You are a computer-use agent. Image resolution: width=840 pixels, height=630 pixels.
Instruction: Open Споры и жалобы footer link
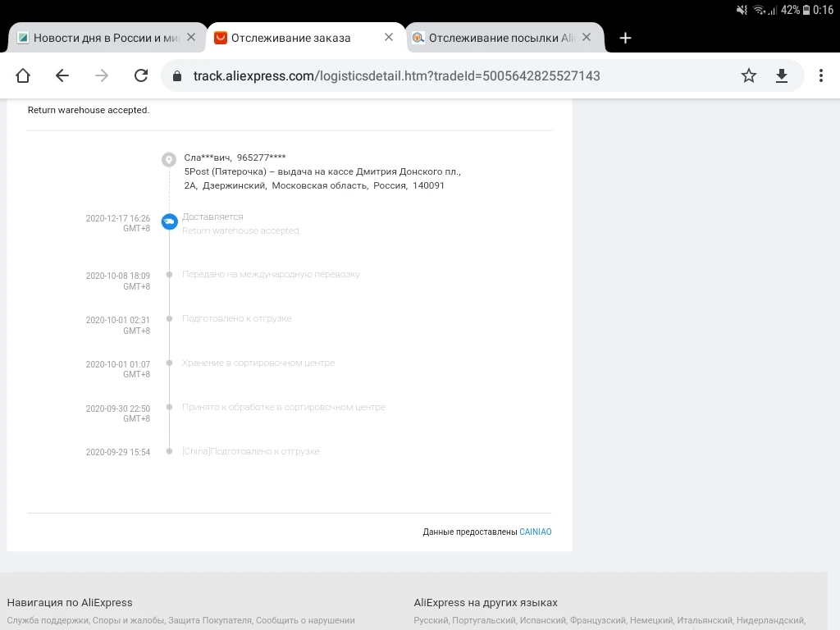[128, 620]
